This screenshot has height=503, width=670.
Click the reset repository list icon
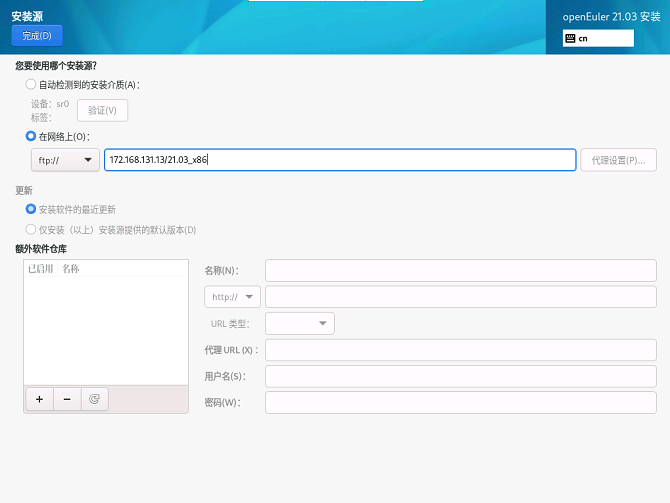pyautogui.click(x=95, y=398)
